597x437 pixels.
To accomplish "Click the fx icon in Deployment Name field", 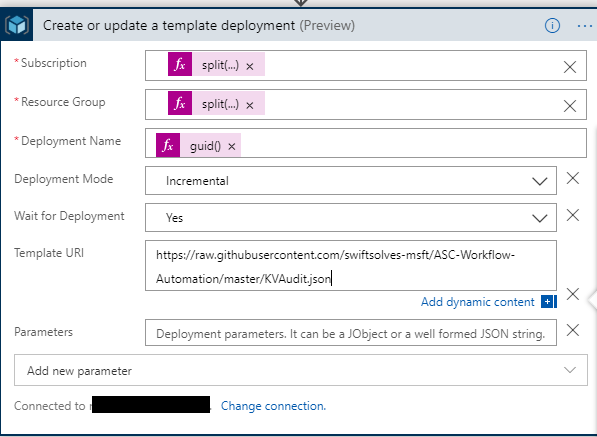I will tap(168, 145).
